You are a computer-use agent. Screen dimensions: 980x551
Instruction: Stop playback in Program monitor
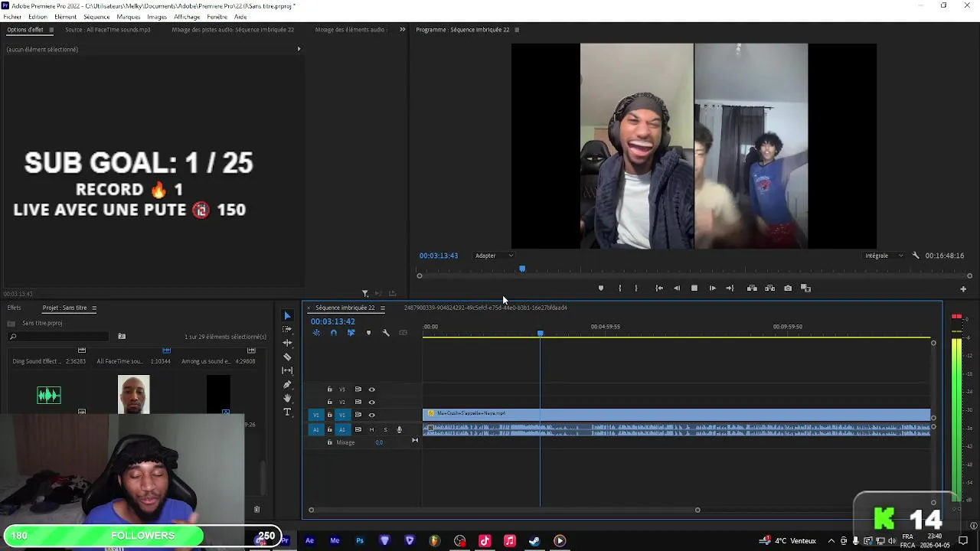[694, 289]
